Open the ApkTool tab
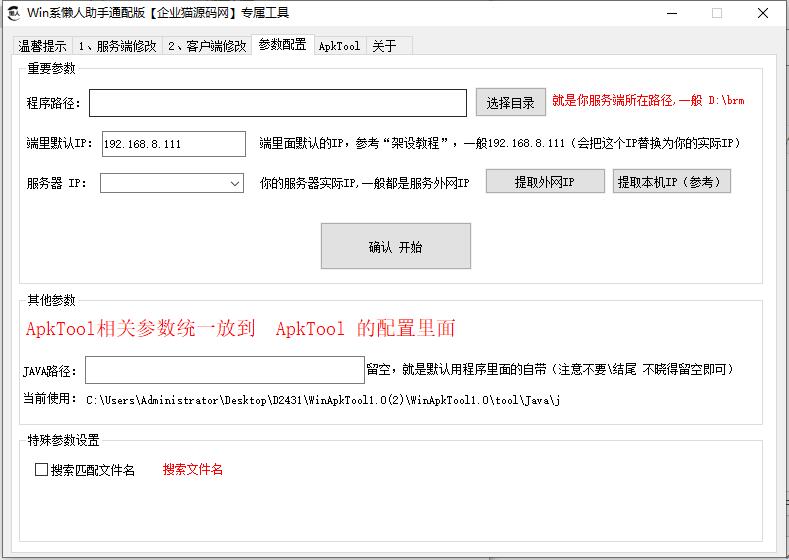The image size is (789, 560). point(339,46)
